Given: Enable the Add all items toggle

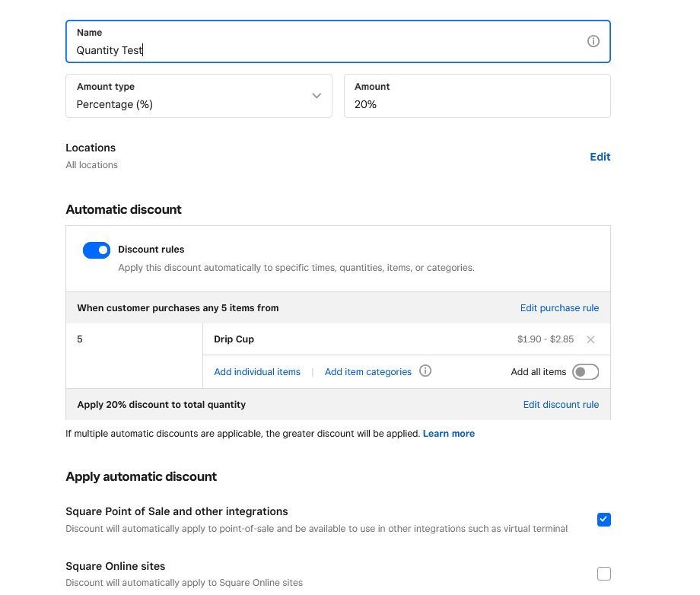Looking at the screenshot, I should tap(585, 372).
